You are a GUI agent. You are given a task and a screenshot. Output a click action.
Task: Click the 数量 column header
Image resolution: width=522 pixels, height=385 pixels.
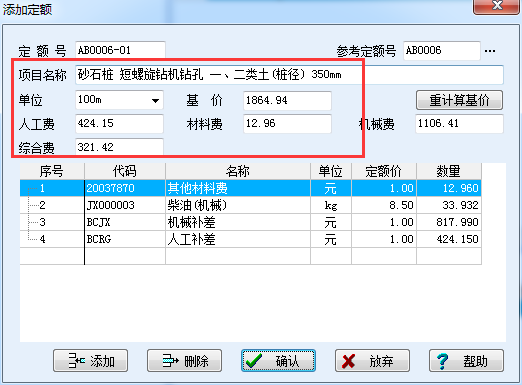pos(449,171)
